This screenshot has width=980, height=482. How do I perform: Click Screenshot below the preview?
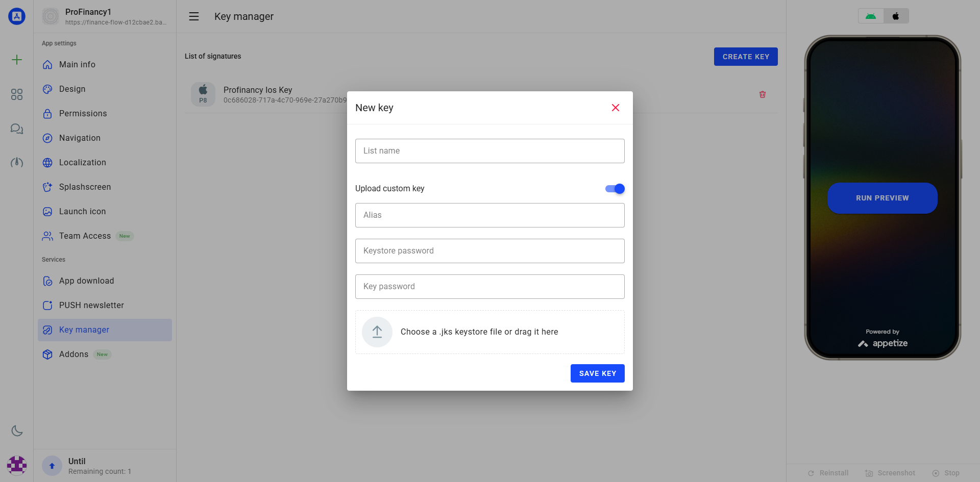pos(890,473)
